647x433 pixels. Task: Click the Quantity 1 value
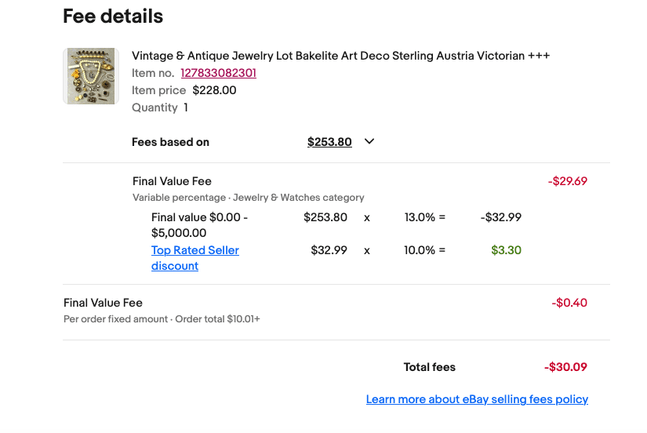[x=186, y=108]
